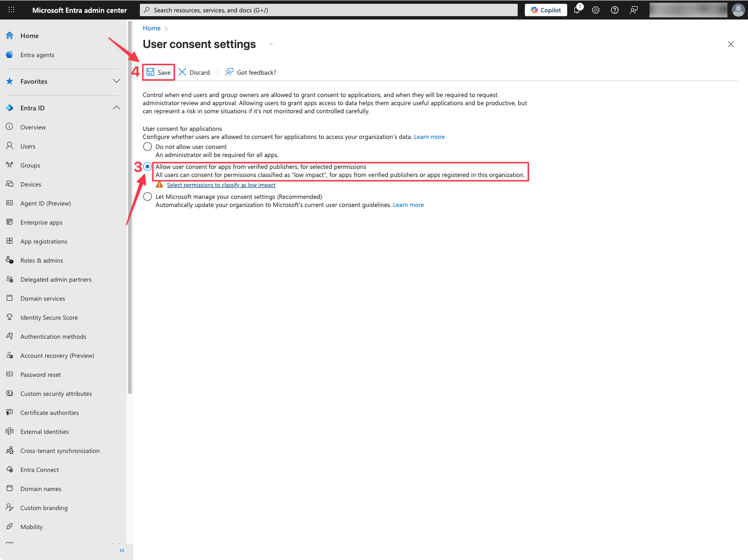Click the Got feedback? button

tap(251, 72)
